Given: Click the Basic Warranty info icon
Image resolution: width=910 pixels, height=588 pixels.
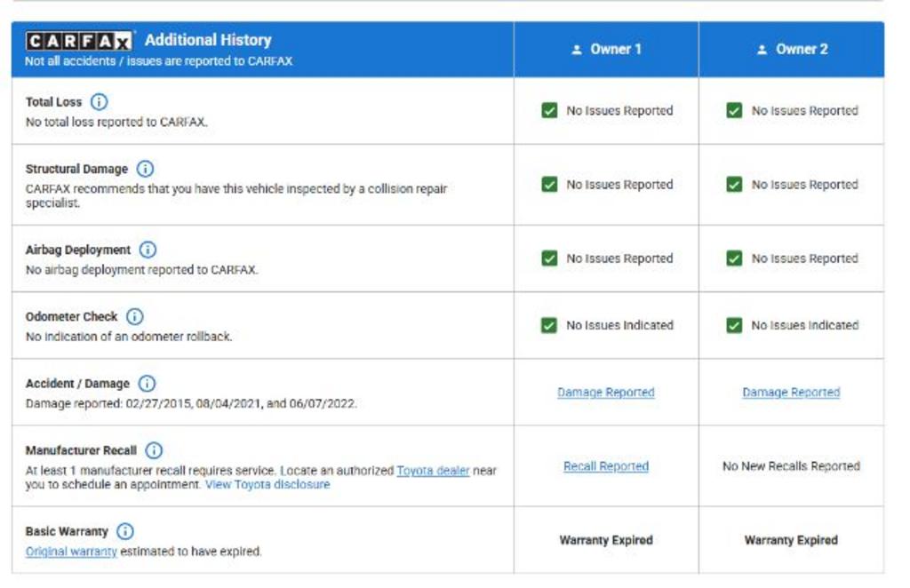Looking at the screenshot, I should (125, 531).
